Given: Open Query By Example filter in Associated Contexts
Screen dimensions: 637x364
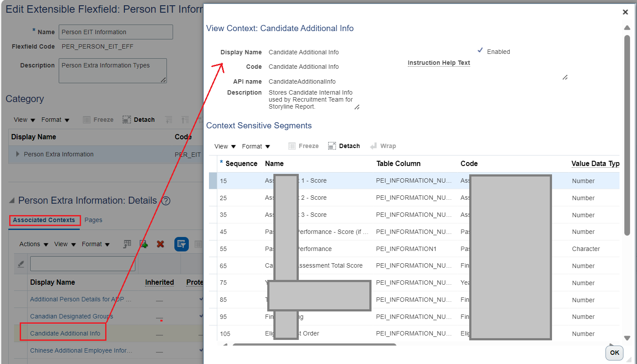Looking at the screenshot, I should click(x=181, y=244).
